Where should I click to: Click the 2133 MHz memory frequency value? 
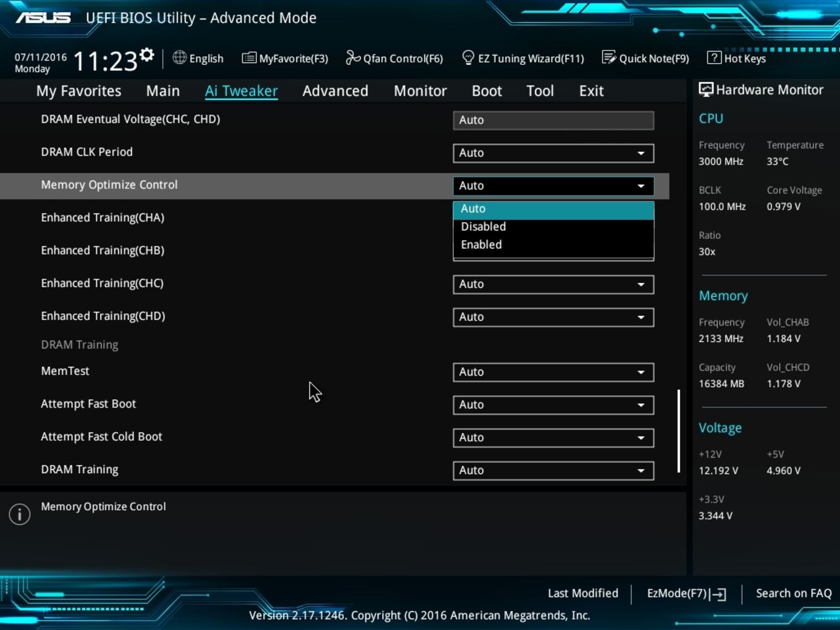pos(721,338)
